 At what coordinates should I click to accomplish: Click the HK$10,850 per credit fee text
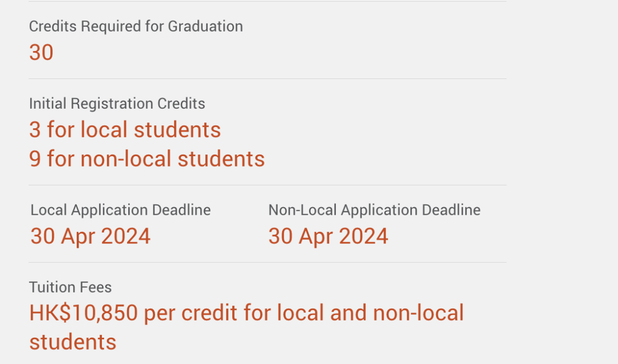(x=246, y=327)
